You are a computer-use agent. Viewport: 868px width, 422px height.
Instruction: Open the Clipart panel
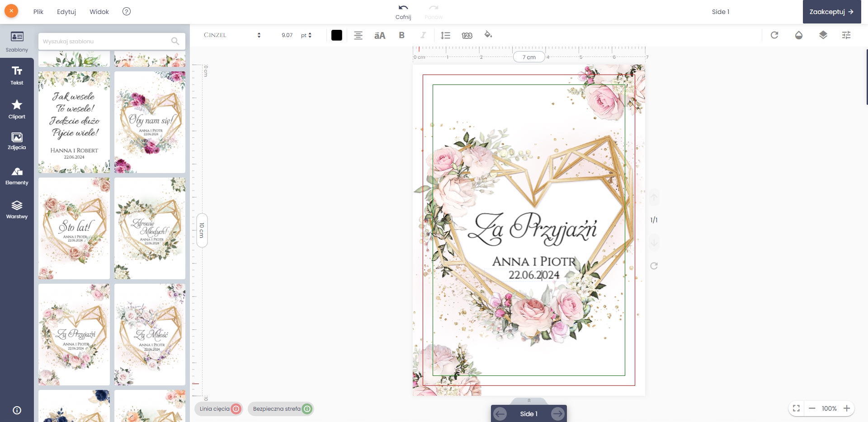coord(17,109)
